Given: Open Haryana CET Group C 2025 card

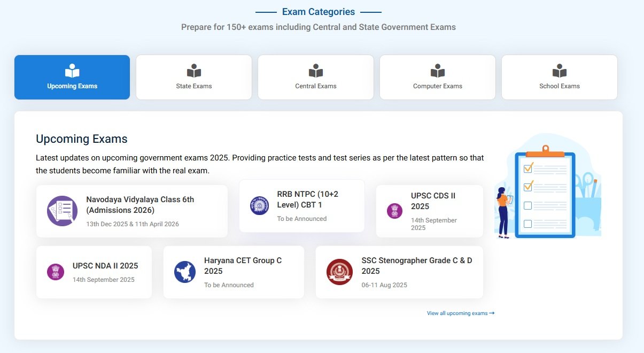Looking at the screenshot, I should pos(234,272).
